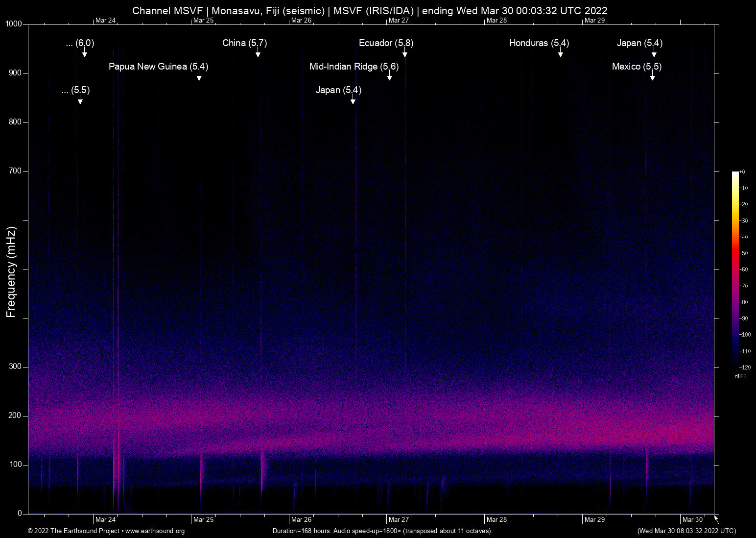Click the Duration=168 hours footer text
This screenshot has width=756, height=538.
click(382, 531)
